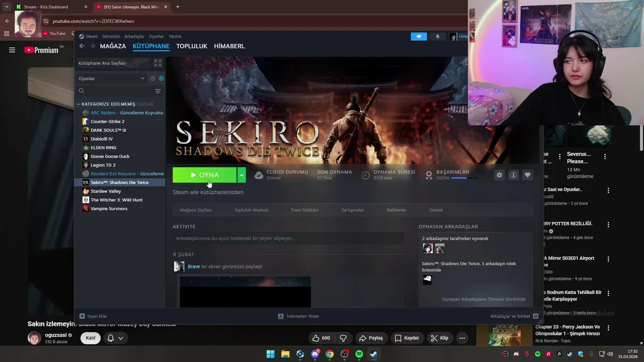The height and width of the screenshot is (362, 644).
Task: Open the YouTube hamburger guide menu
Action: point(12,50)
